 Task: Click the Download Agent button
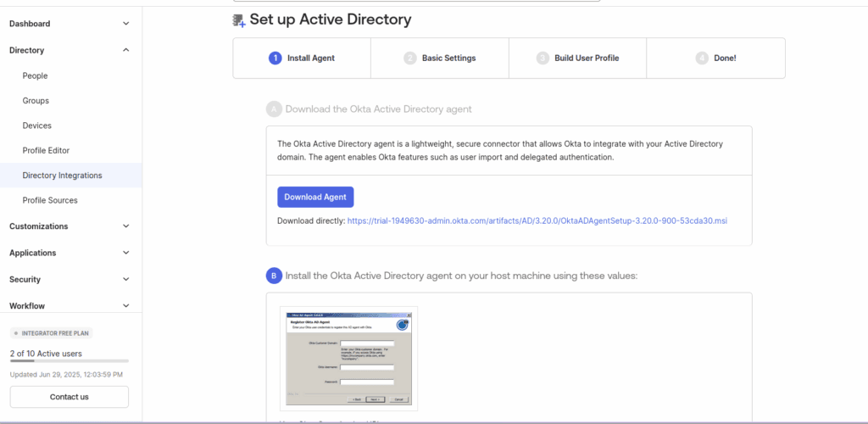click(315, 197)
